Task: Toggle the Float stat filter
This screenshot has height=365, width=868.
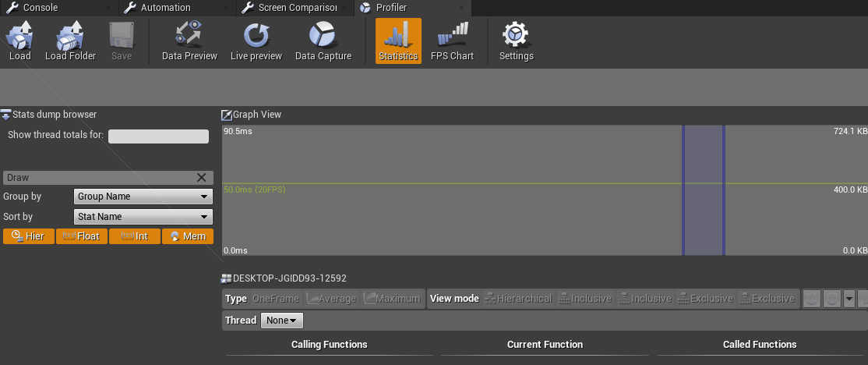Action: pos(81,236)
